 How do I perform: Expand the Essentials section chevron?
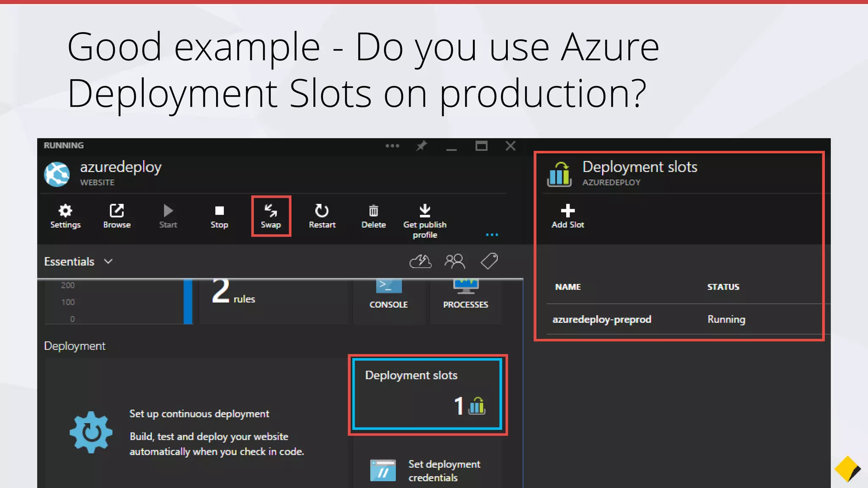[108, 261]
